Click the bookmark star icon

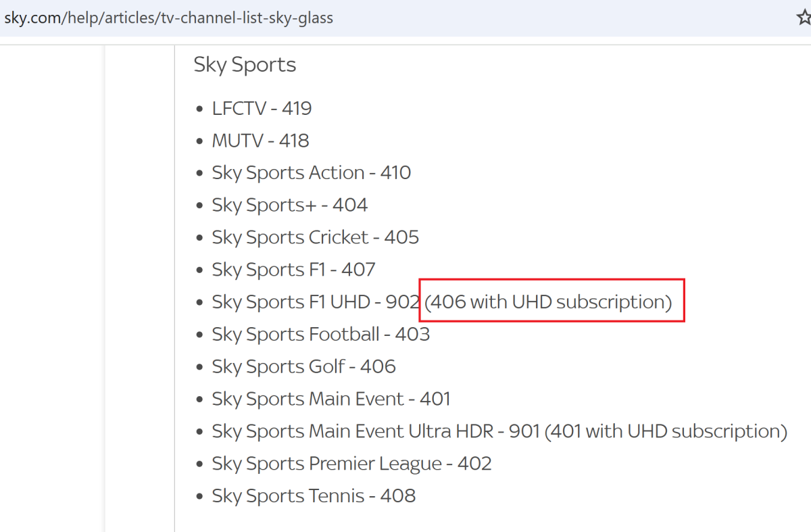coord(803,18)
